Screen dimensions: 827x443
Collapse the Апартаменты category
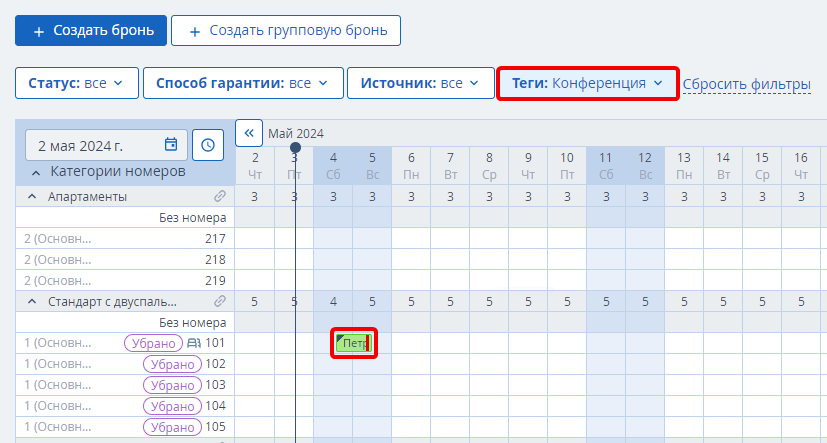pos(32,197)
